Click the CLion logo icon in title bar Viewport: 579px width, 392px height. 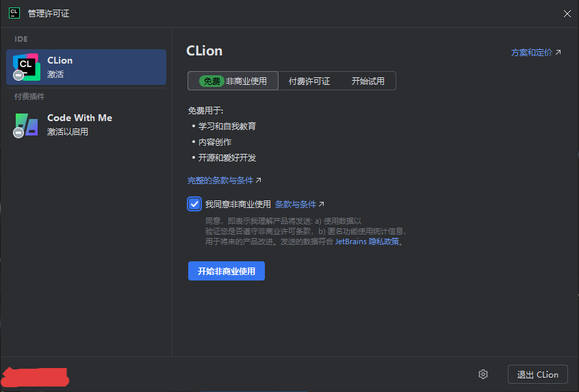(x=14, y=13)
